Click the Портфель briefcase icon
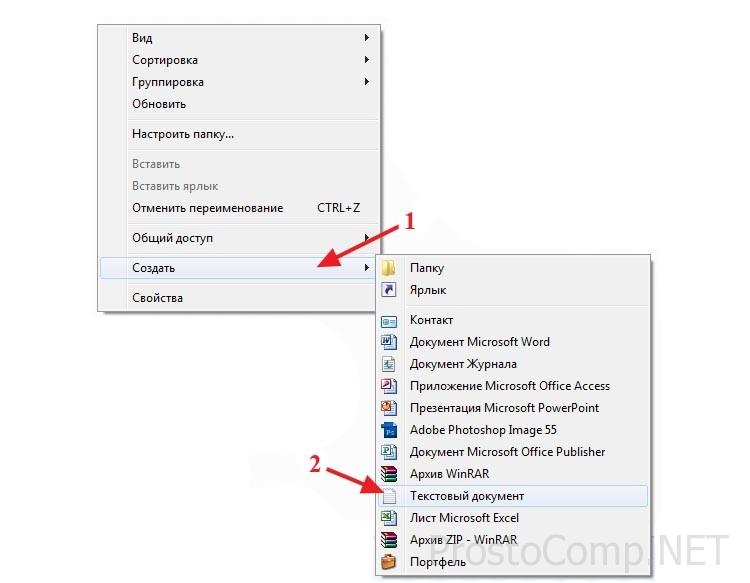750x583 pixels. pos(388,561)
